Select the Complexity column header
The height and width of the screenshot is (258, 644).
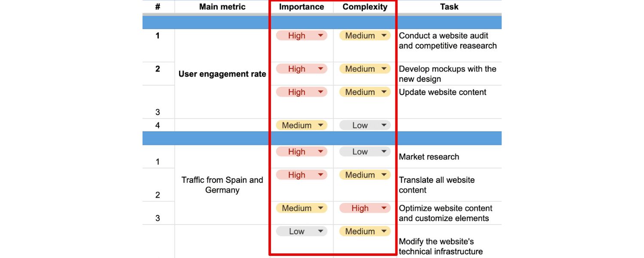365,6
